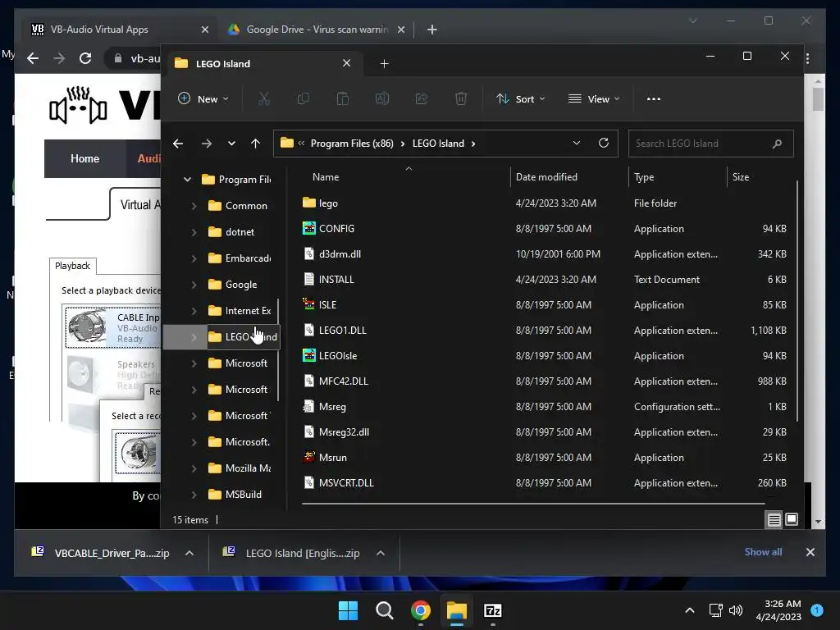
Task: Open taskbar Search
Action: click(385, 610)
